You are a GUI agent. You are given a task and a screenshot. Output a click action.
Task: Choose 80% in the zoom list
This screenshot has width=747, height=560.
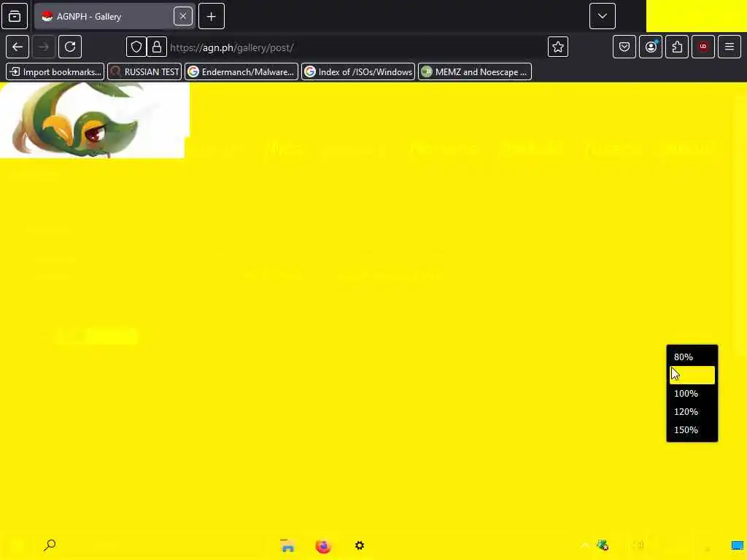click(x=692, y=357)
